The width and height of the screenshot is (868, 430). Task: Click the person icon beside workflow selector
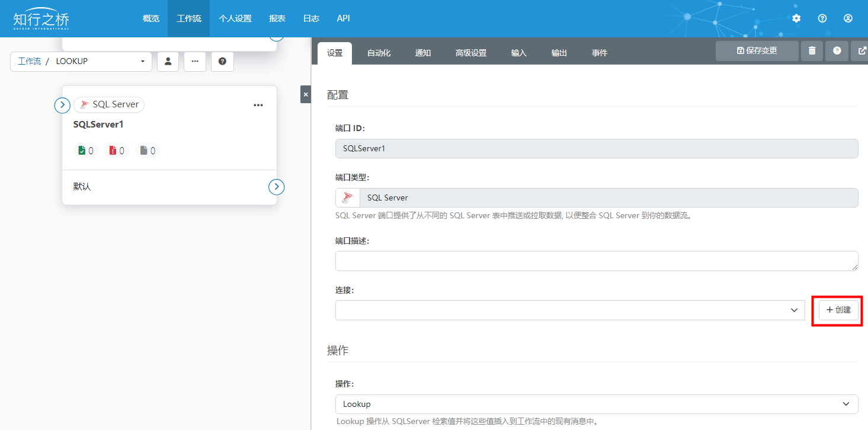click(168, 62)
